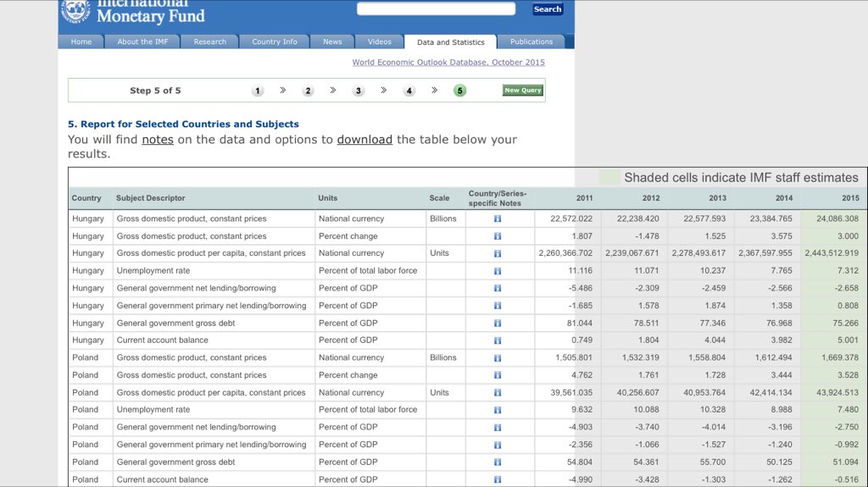Viewport: 868px width, 487px height.
Task: Follow the download link
Action: 364,140
